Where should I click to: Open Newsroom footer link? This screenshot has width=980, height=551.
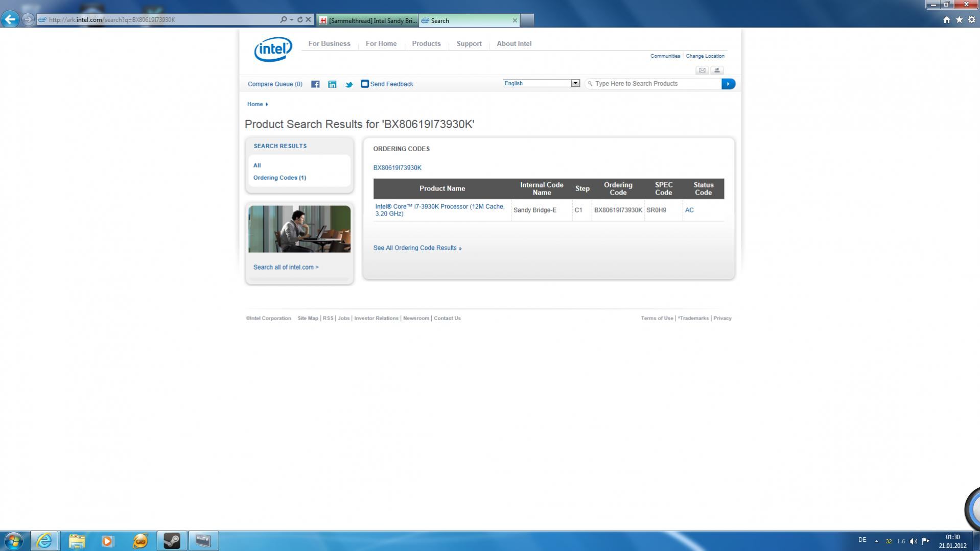tap(416, 318)
